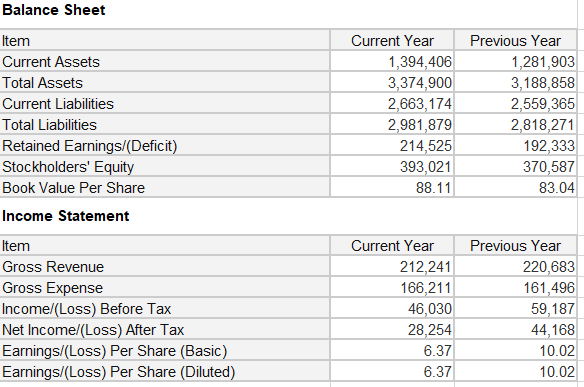This screenshot has height=387, width=584.
Task: Click the Gross Expense row label
Action: click(x=52, y=288)
